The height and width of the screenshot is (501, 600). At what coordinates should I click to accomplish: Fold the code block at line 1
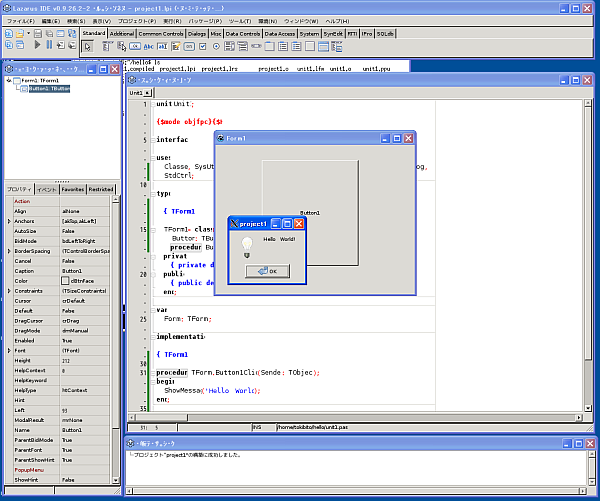coord(153,104)
